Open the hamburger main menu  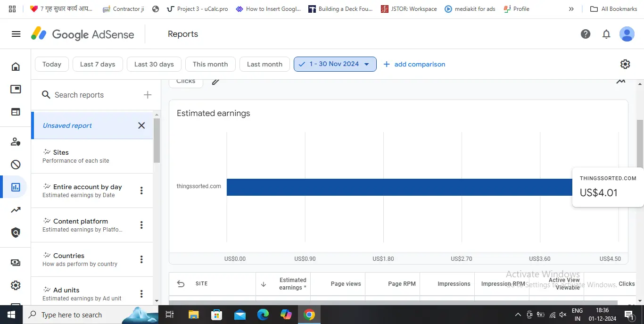tap(16, 34)
